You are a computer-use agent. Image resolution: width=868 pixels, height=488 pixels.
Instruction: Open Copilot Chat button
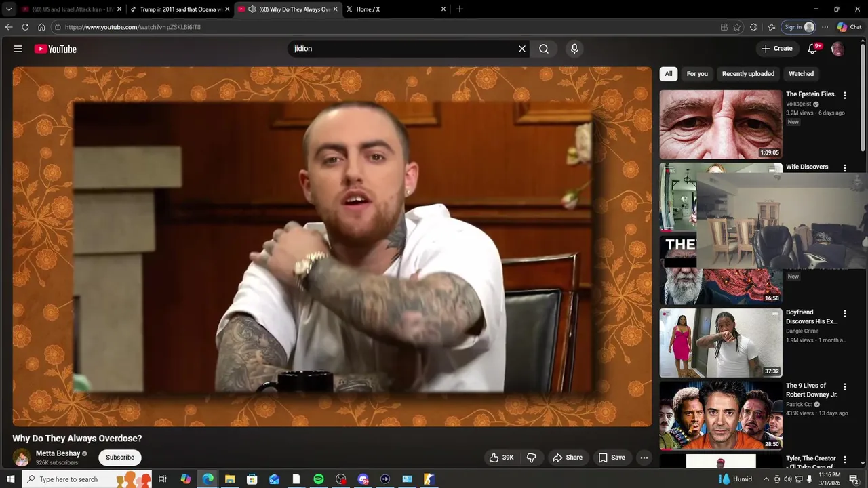(850, 27)
